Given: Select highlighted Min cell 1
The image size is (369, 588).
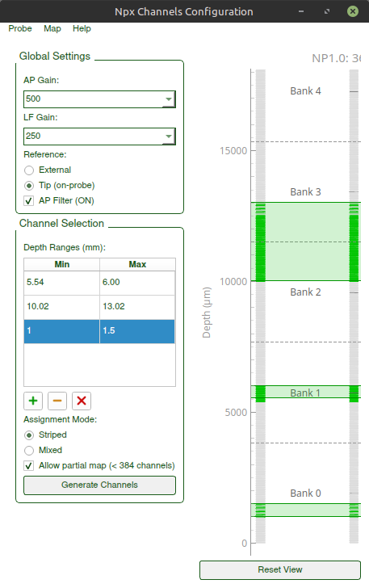Looking at the screenshot, I should [x=61, y=331].
